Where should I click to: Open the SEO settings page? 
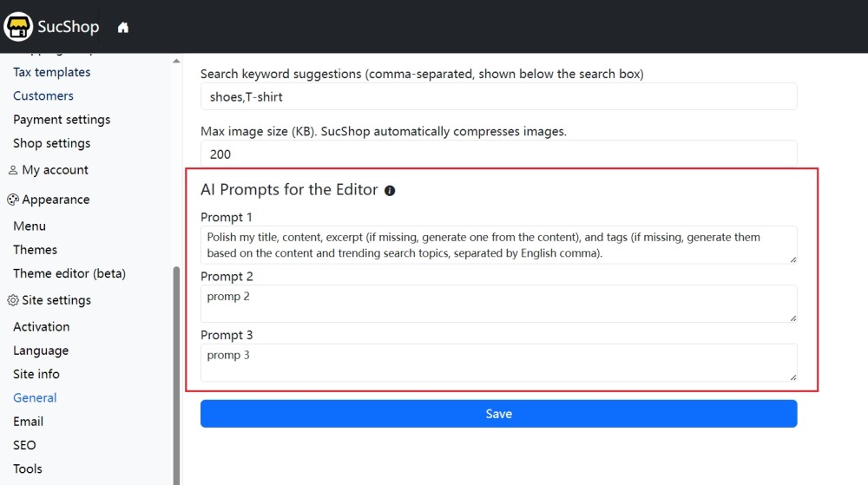click(25, 445)
